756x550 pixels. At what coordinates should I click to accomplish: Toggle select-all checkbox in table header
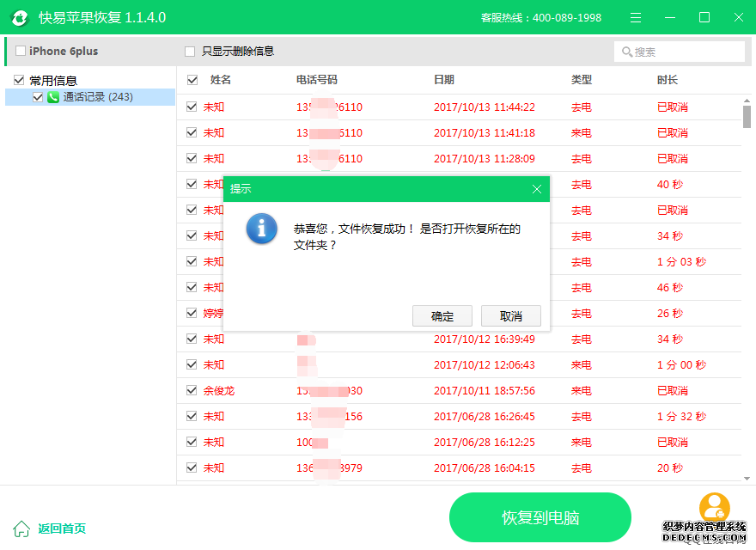(x=192, y=80)
